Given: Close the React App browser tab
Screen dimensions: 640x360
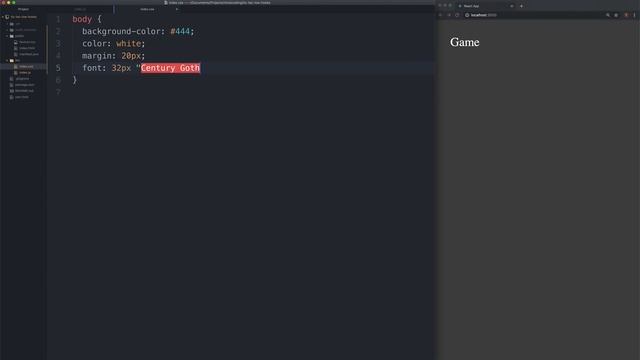Looking at the screenshot, I should click(512, 6).
